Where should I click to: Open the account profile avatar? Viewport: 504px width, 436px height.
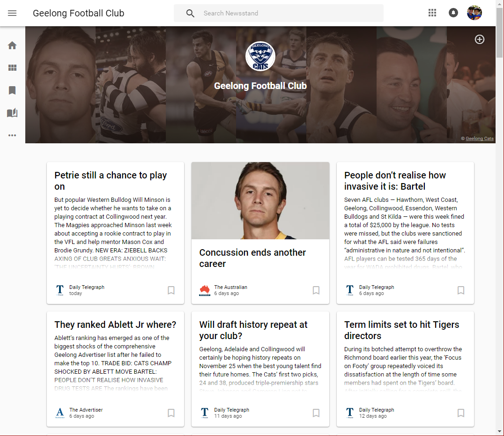pos(474,13)
